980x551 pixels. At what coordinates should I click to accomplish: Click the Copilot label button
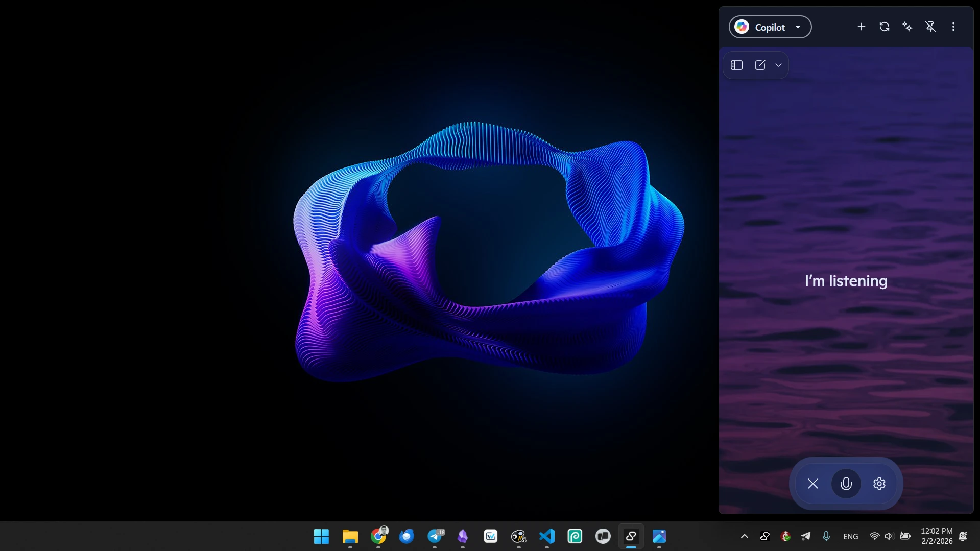coord(771,27)
